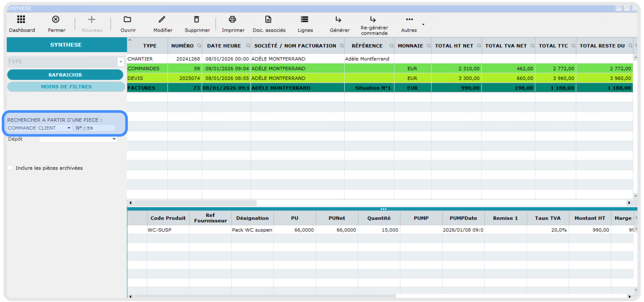The width and height of the screenshot is (644, 302).
Task: Click the N° piece number field
Action: [100, 128]
